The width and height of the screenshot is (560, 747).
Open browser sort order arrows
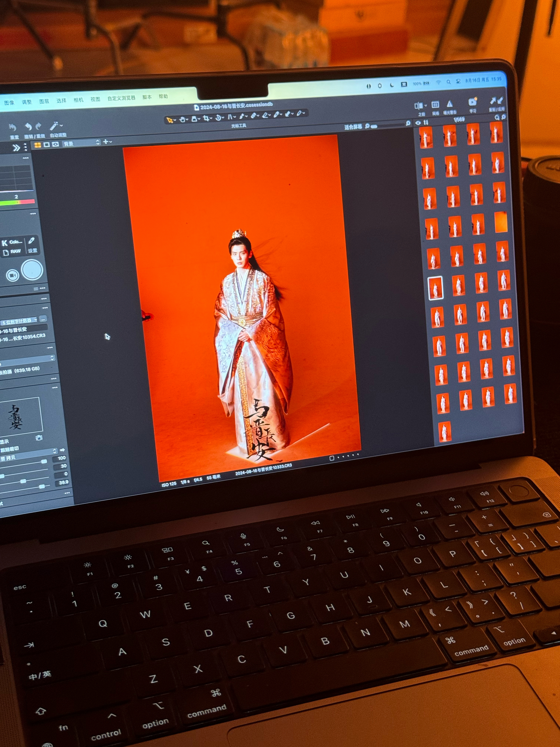426,123
